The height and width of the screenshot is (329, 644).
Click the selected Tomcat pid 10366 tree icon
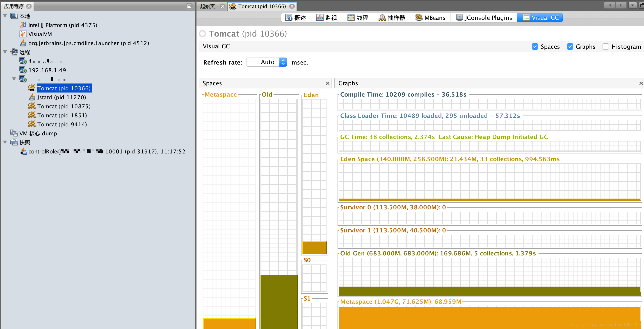click(32, 88)
